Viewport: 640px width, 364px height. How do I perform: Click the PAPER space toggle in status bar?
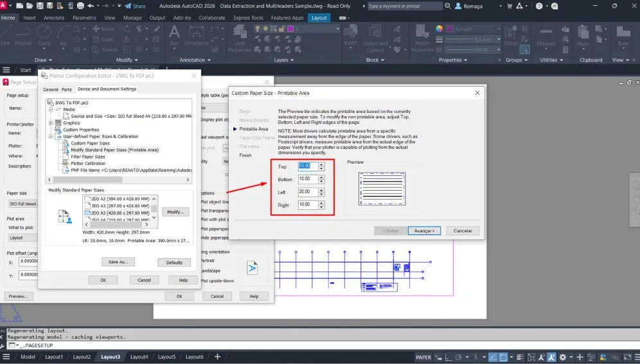click(423, 358)
